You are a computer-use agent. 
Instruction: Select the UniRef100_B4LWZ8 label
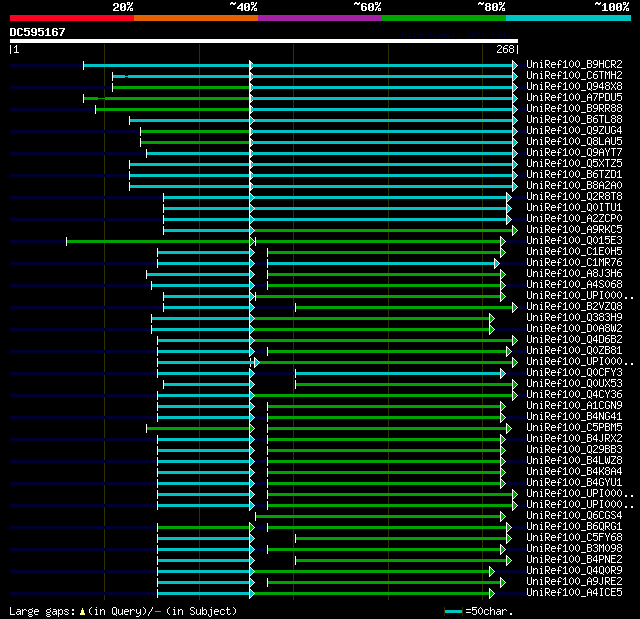pyautogui.click(x=574, y=461)
